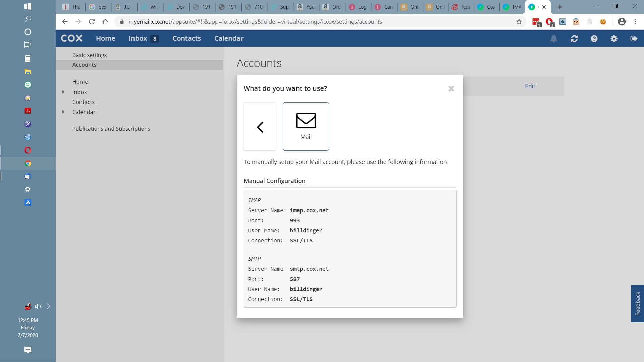The width and height of the screenshot is (644, 362).
Task: Close the current active browser tab
Action: 544,7
